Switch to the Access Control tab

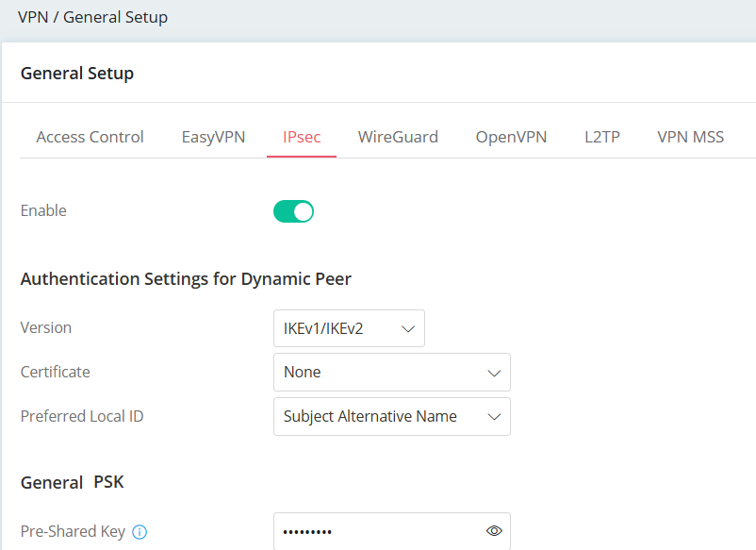90,137
